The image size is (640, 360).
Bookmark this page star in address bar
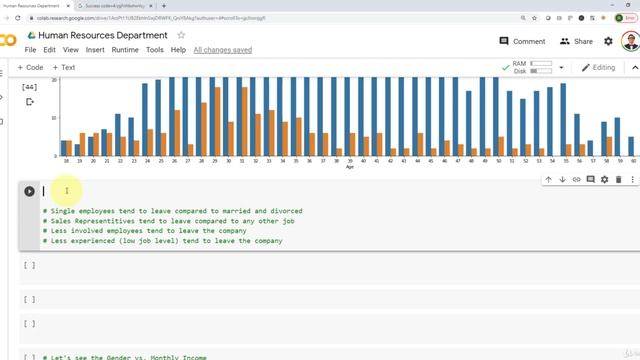pos(534,18)
